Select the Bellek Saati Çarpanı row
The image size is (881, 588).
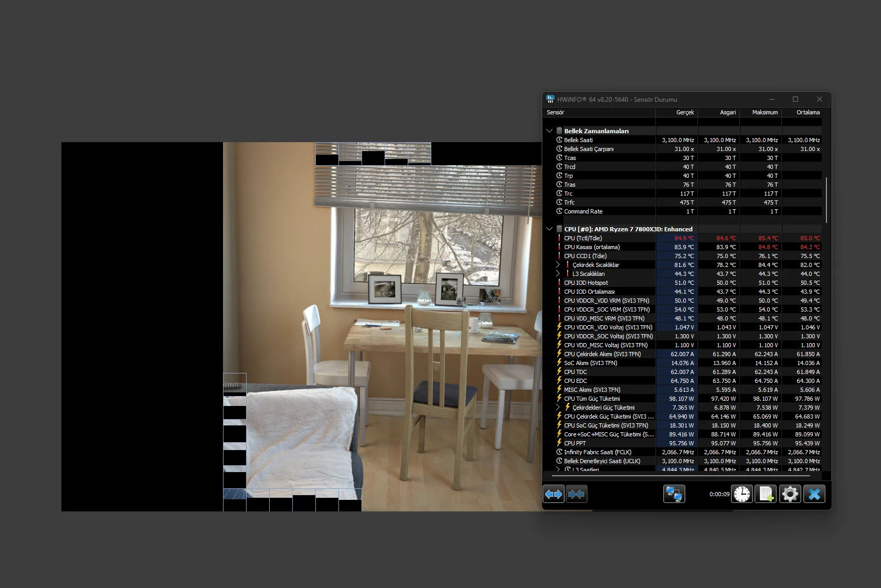coord(683,149)
